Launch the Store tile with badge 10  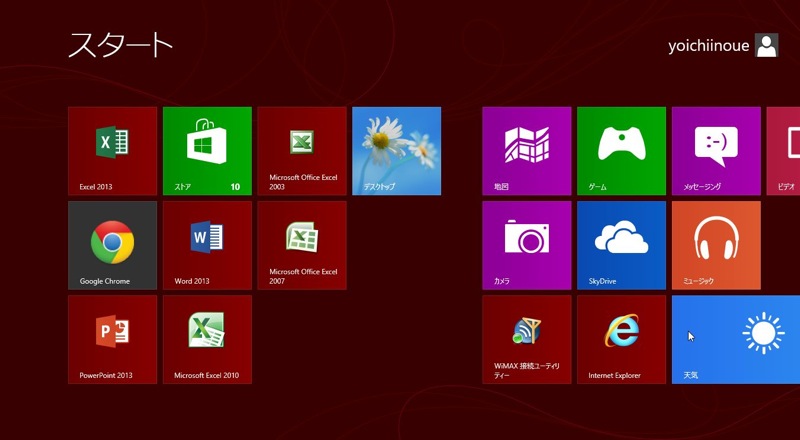point(207,151)
